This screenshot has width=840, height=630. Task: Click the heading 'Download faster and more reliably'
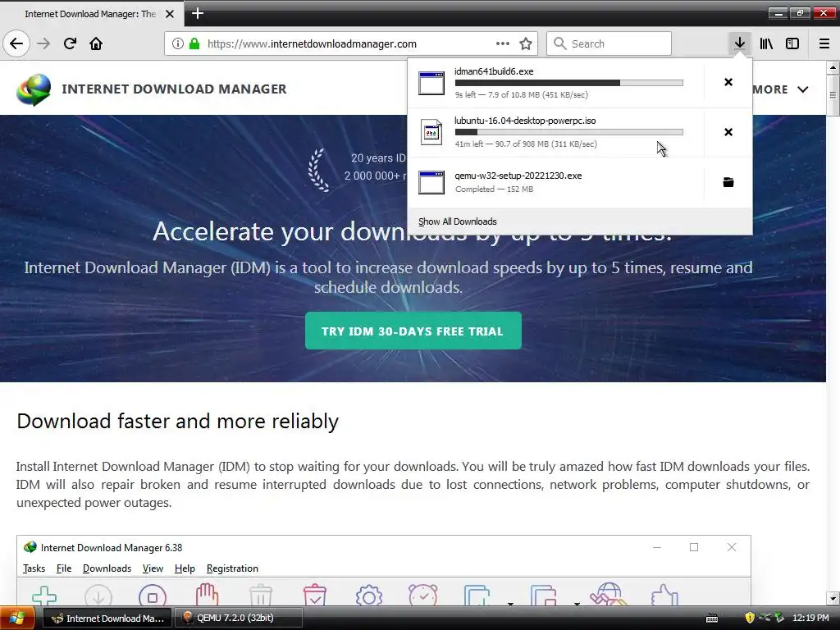point(177,421)
